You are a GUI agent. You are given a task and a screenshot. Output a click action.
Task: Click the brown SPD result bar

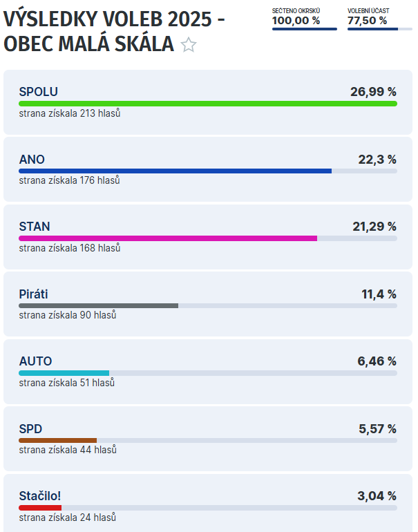coord(57,440)
